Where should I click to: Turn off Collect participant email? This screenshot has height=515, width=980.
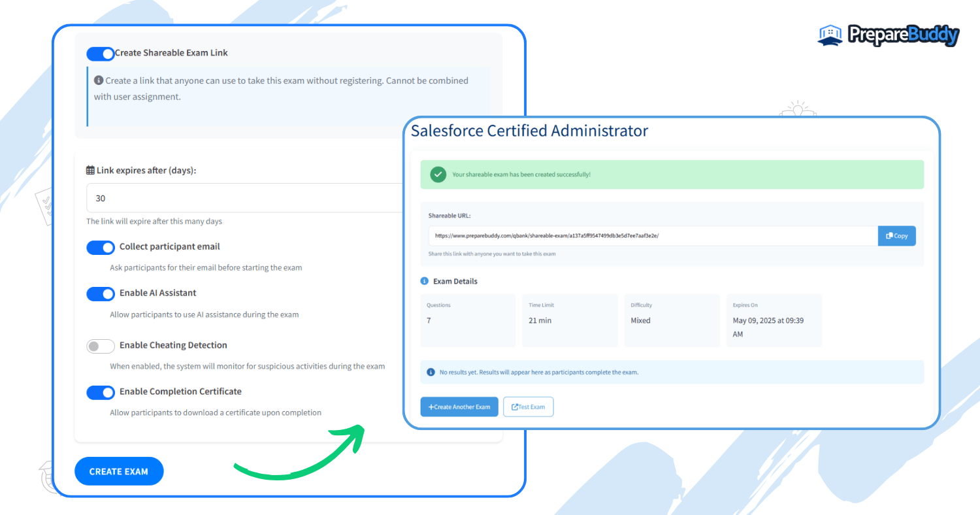point(101,247)
